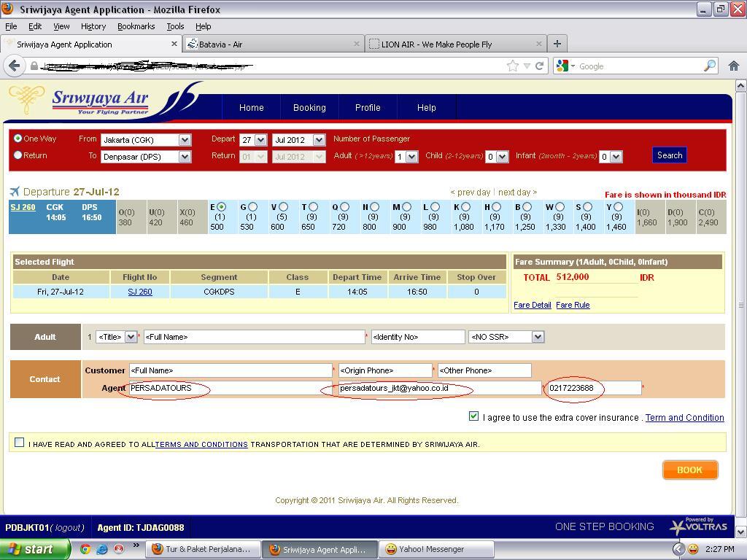Select fare class E radio 500

(x=222, y=206)
